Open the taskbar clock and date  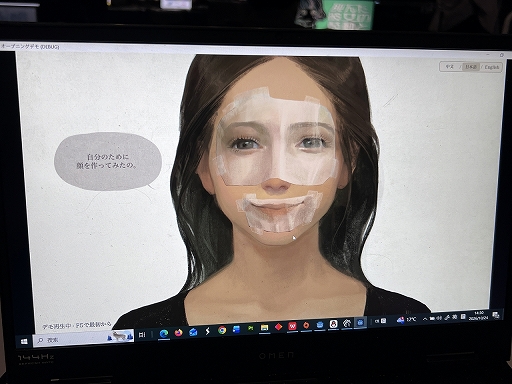(478, 316)
